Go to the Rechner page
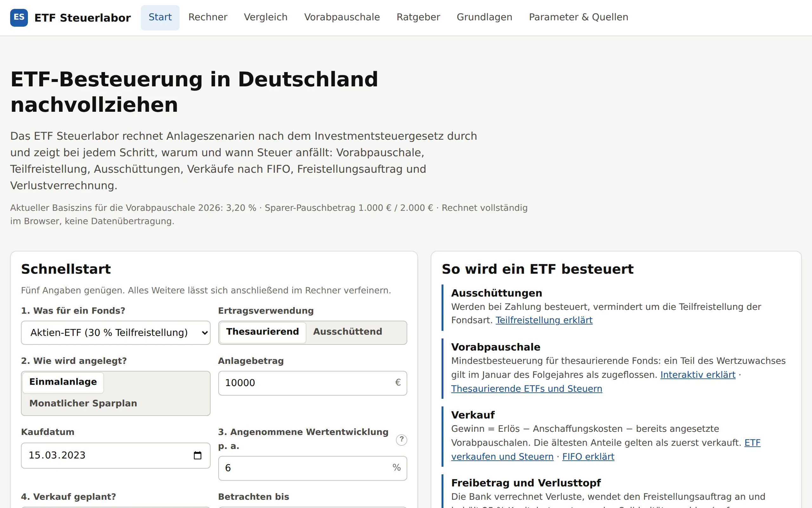This screenshot has height=508, width=812. [x=208, y=17]
